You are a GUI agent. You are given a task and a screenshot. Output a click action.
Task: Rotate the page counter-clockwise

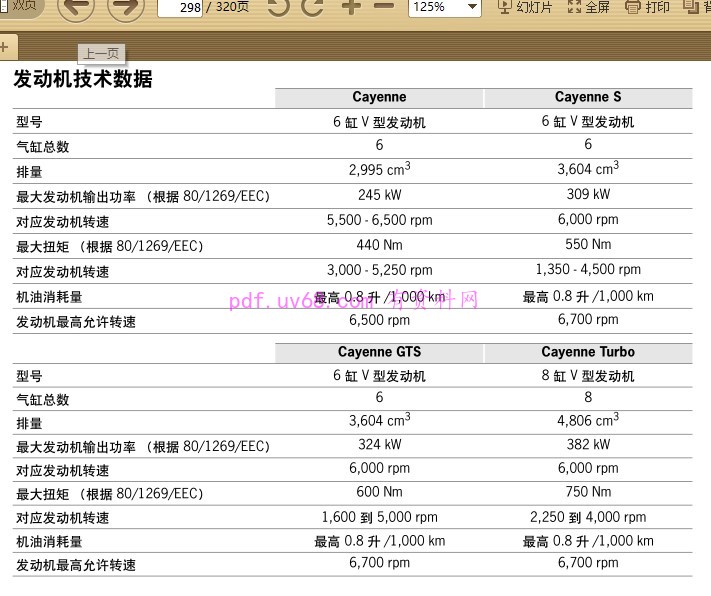278,7
